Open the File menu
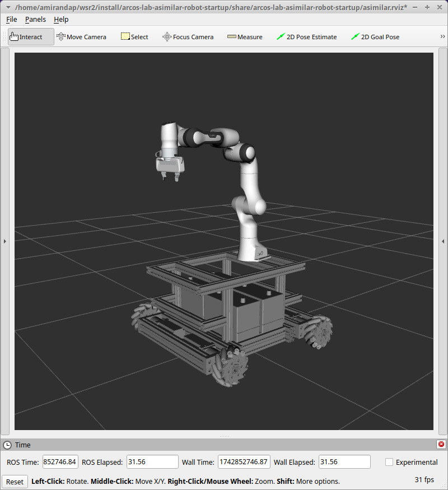The height and width of the screenshot is (490, 448). (x=11, y=19)
